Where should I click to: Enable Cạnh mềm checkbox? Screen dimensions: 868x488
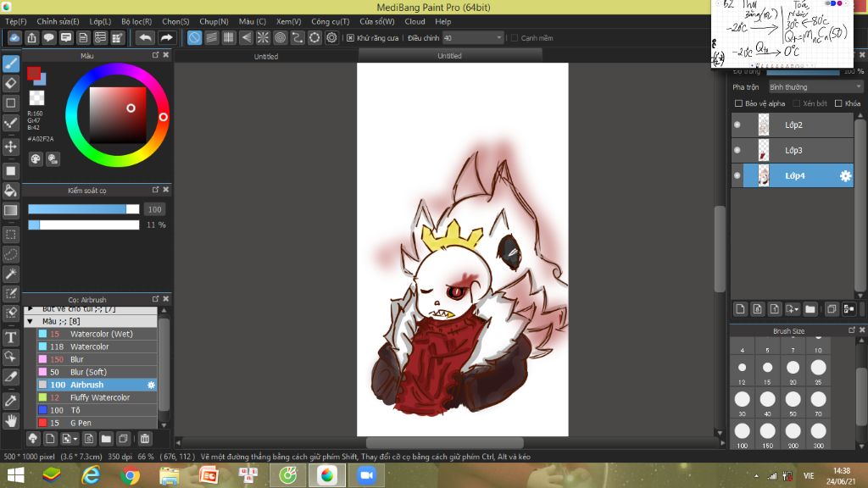pos(515,38)
